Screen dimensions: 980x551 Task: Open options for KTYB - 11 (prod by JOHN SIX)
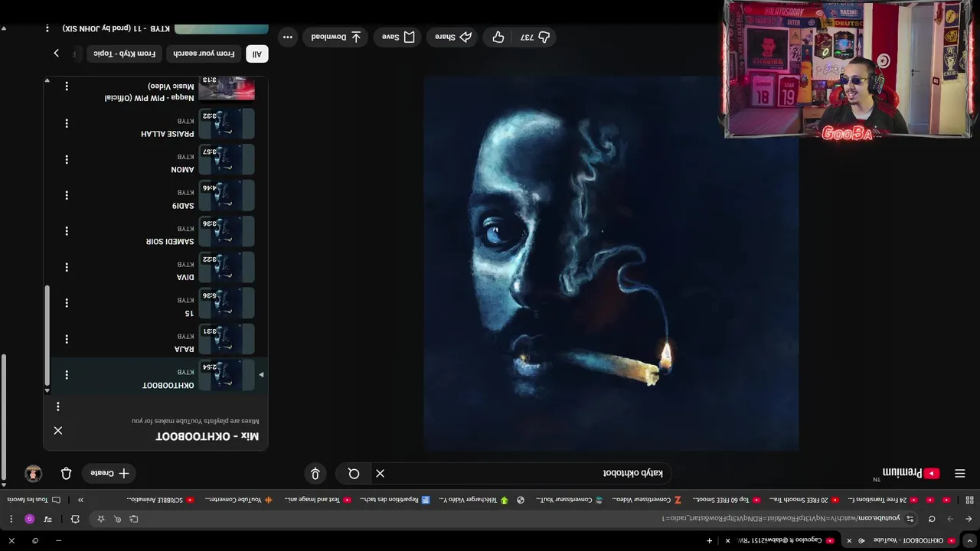(47, 28)
